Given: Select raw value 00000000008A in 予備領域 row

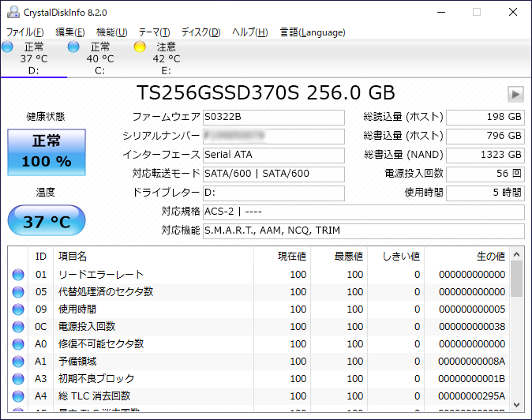Looking at the screenshot, I should (472, 362).
